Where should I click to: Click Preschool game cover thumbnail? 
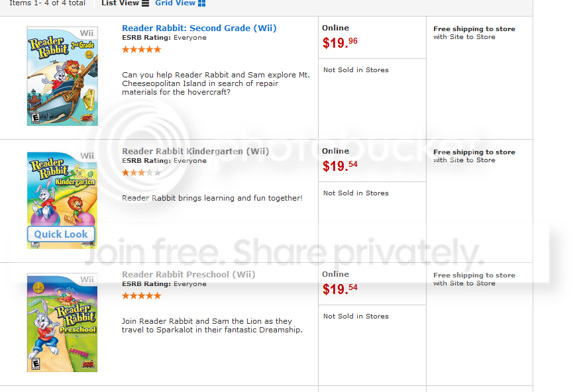click(62, 323)
